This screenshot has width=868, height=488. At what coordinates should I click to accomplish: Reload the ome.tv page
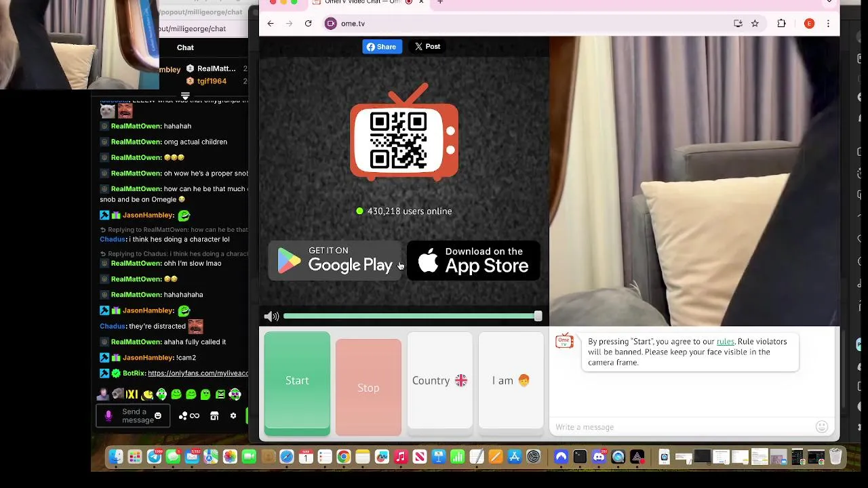tap(308, 24)
